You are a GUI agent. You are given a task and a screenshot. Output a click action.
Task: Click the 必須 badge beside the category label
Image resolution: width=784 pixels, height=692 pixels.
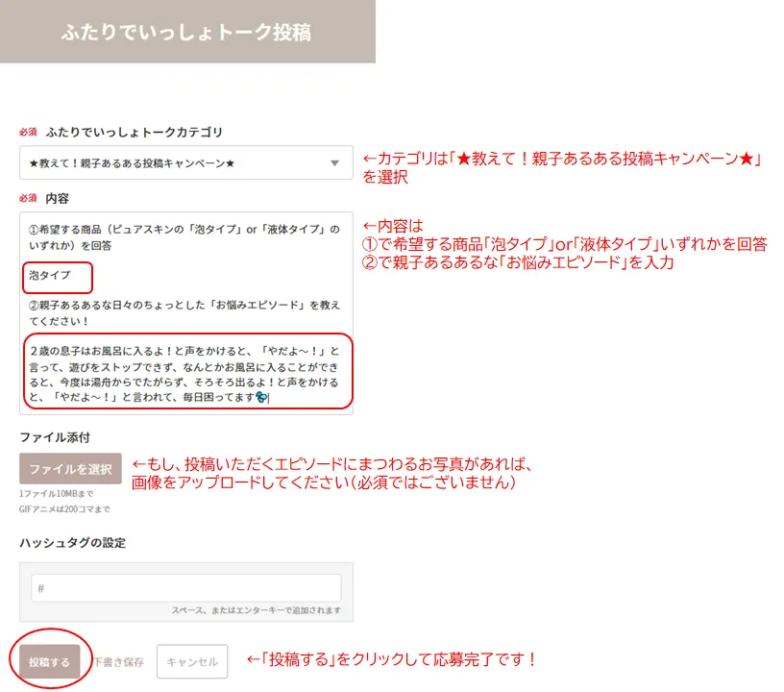28,132
